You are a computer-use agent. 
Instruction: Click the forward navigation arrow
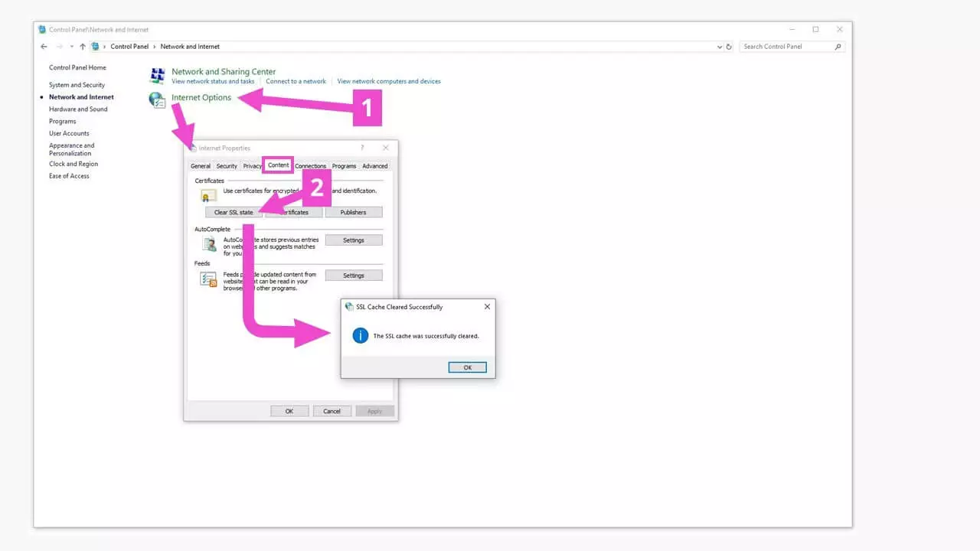[60, 47]
